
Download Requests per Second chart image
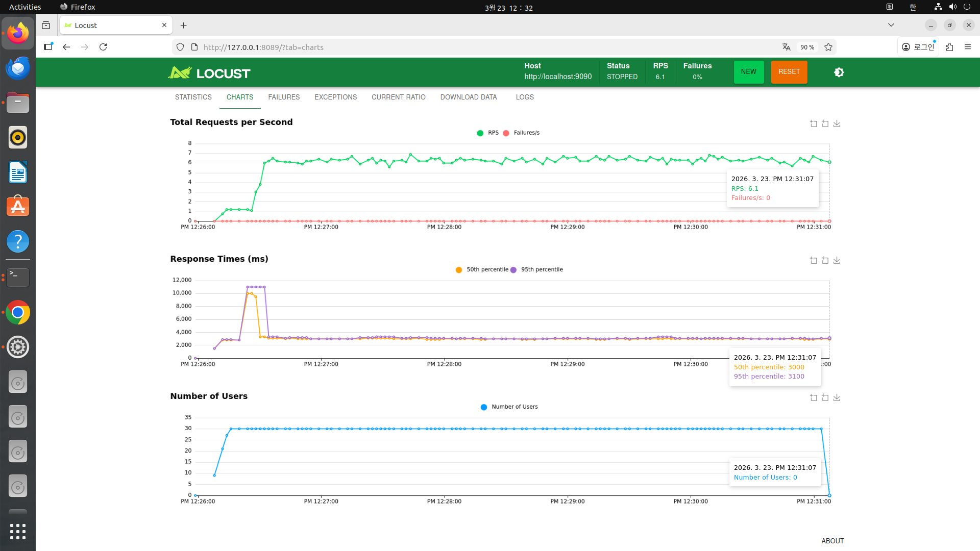click(x=837, y=123)
